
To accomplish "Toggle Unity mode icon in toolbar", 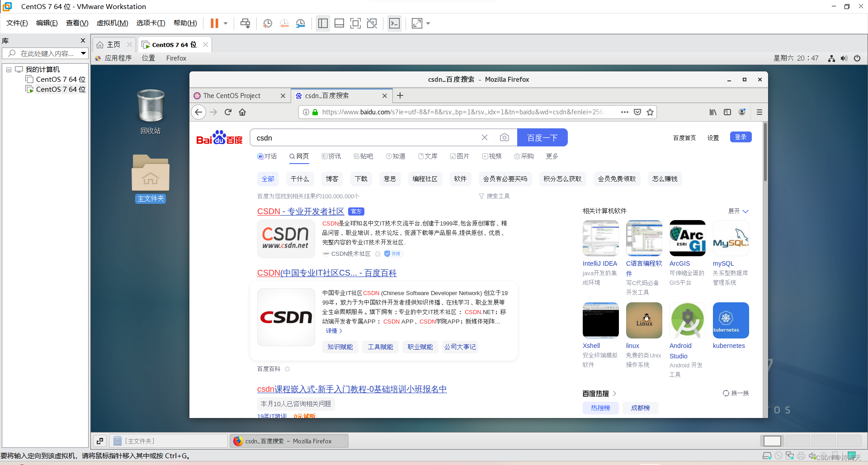I will (x=372, y=23).
